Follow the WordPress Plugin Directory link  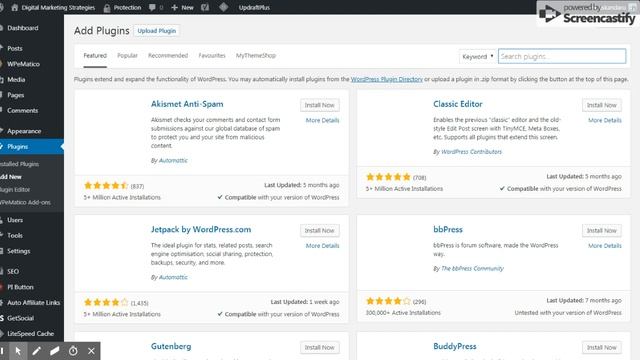coord(387,79)
